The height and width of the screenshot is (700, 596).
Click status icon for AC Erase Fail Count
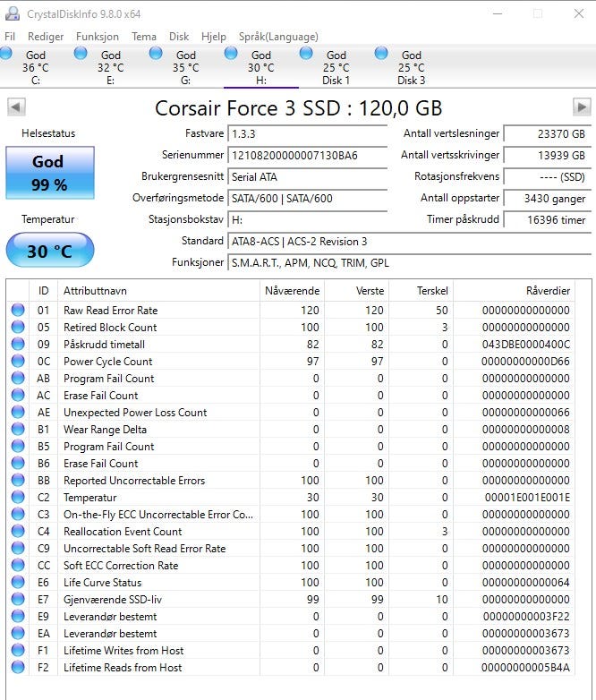coord(18,395)
